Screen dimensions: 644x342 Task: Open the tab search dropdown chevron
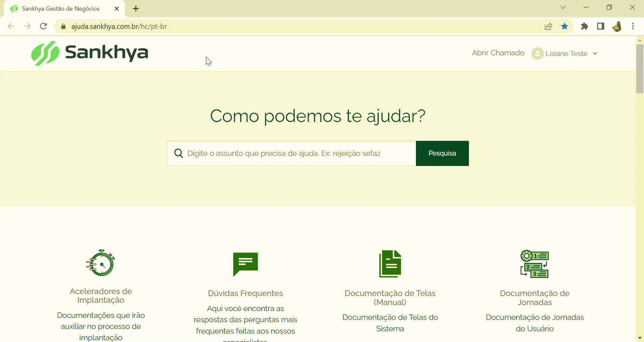coord(563,7)
